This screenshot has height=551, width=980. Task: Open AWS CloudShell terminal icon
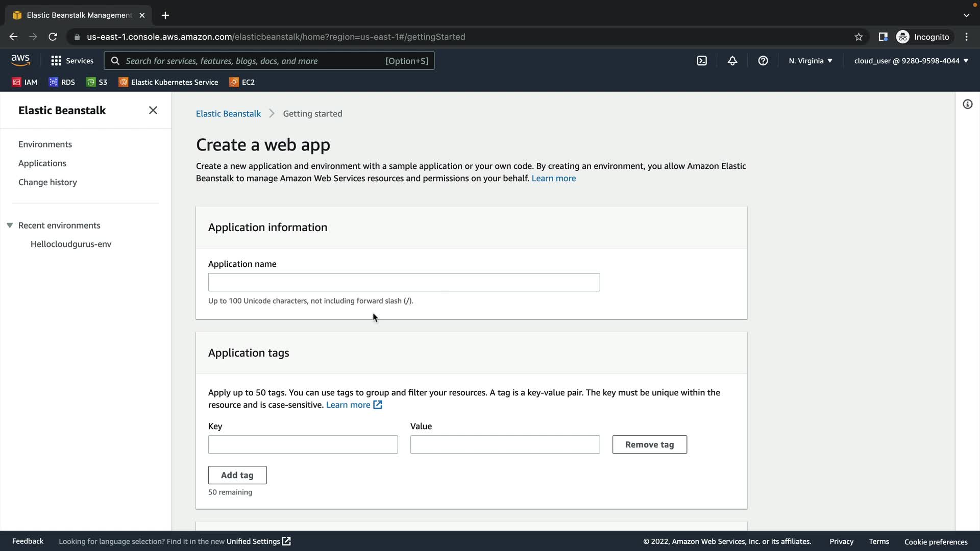click(702, 61)
